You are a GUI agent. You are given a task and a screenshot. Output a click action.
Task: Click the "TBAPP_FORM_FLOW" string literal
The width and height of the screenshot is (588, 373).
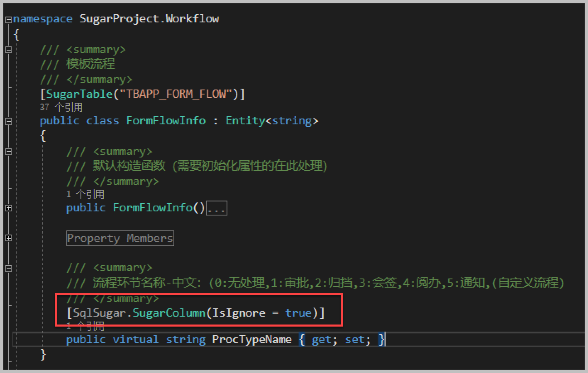(176, 94)
